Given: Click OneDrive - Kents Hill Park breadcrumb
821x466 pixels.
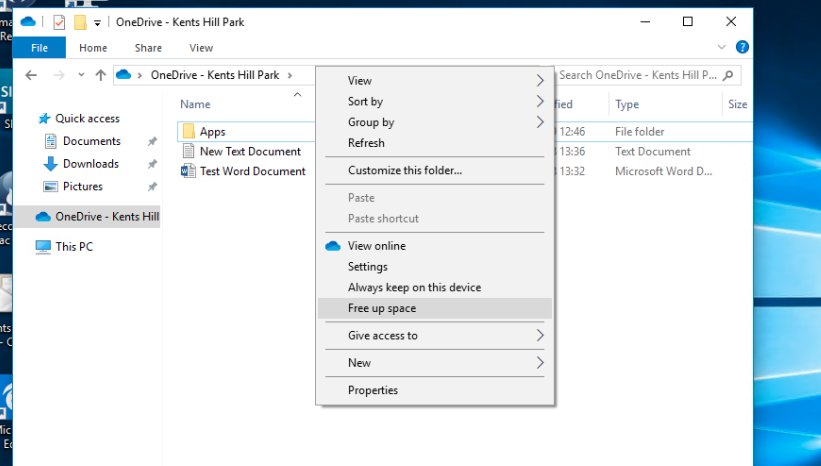Looking at the screenshot, I should click(x=215, y=75).
